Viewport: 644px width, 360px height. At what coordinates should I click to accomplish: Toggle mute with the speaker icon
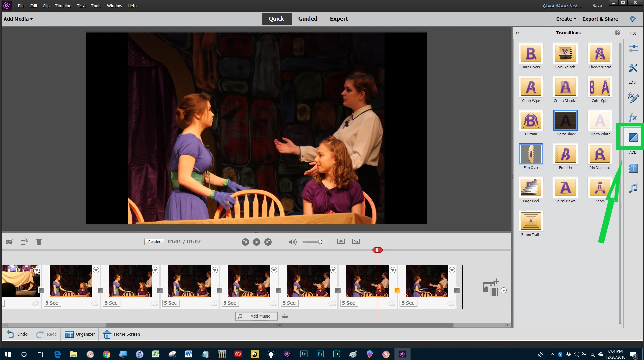[x=292, y=242]
